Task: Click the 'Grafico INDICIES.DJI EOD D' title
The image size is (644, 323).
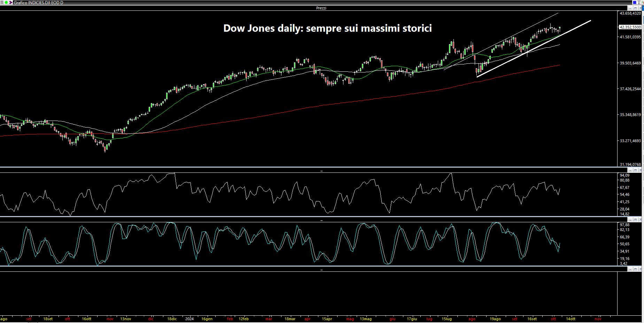Action: click(x=38, y=2)
